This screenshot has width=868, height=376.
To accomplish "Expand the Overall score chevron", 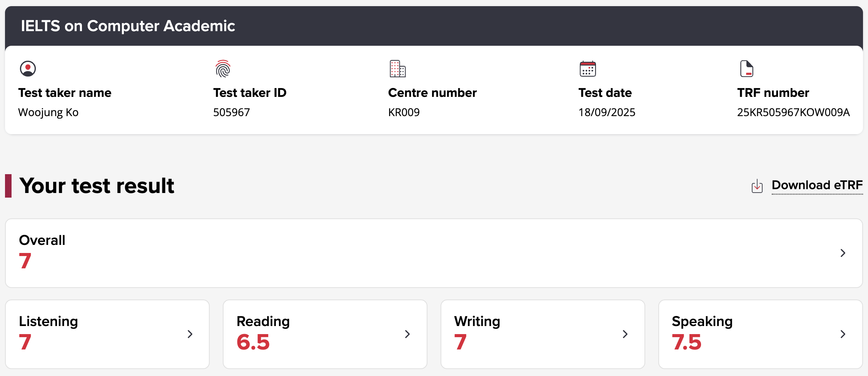I will pyautogui.click(x=843, y=253).
